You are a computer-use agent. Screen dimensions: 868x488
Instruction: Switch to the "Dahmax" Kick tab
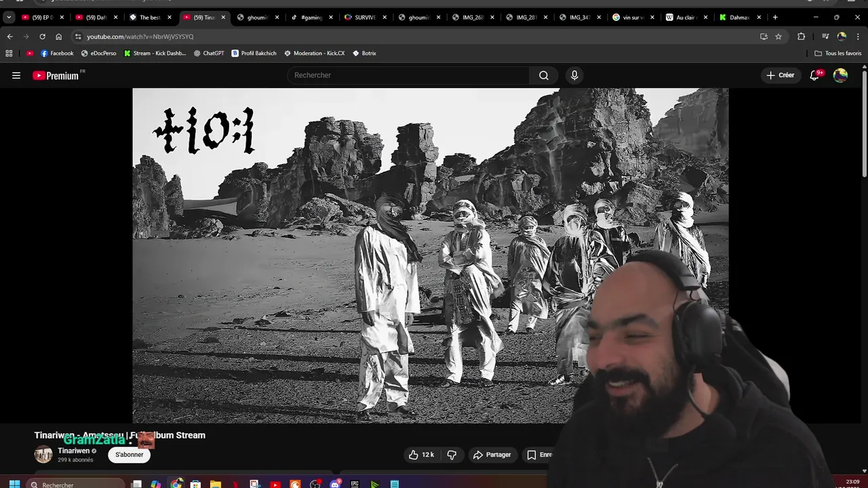739,18
